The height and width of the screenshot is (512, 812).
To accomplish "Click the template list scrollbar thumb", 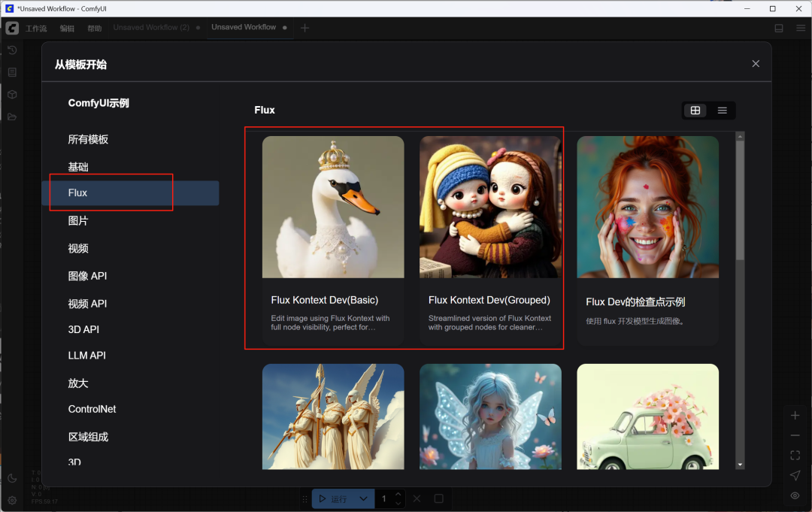I will pyautogui.click(x=740, y=200).
